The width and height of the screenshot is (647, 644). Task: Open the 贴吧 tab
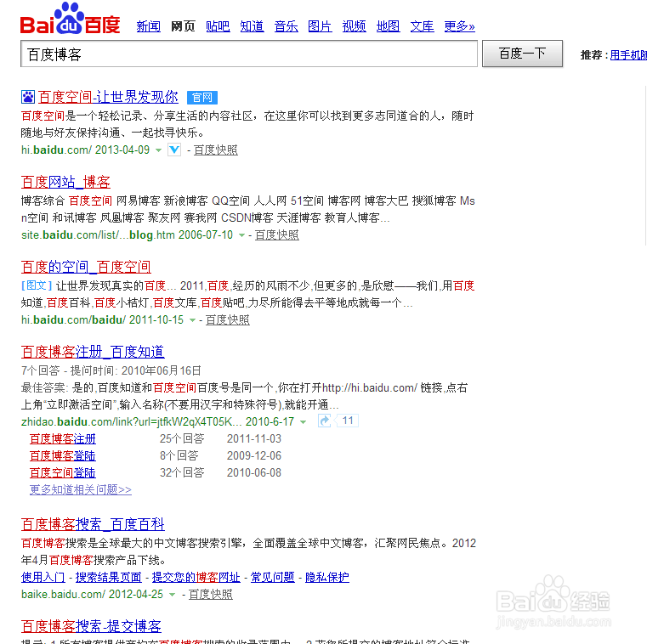[218, 26]
